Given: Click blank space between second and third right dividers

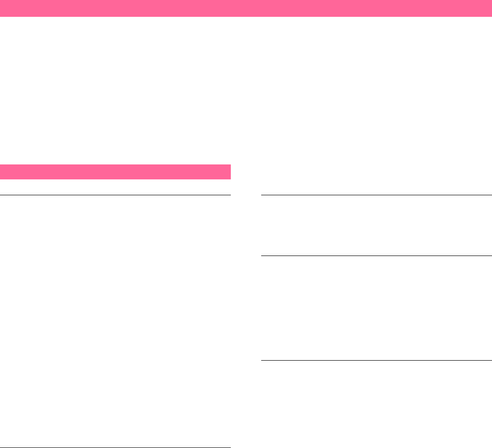Looking at the screenshot, I should [377, 308].
